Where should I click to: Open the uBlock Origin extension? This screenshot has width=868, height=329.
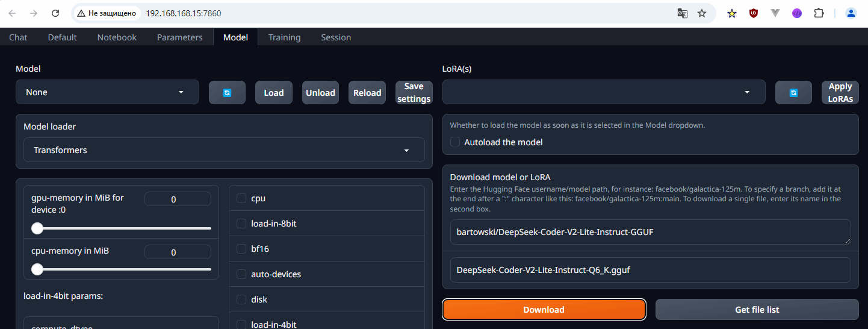tap(754, 13)
